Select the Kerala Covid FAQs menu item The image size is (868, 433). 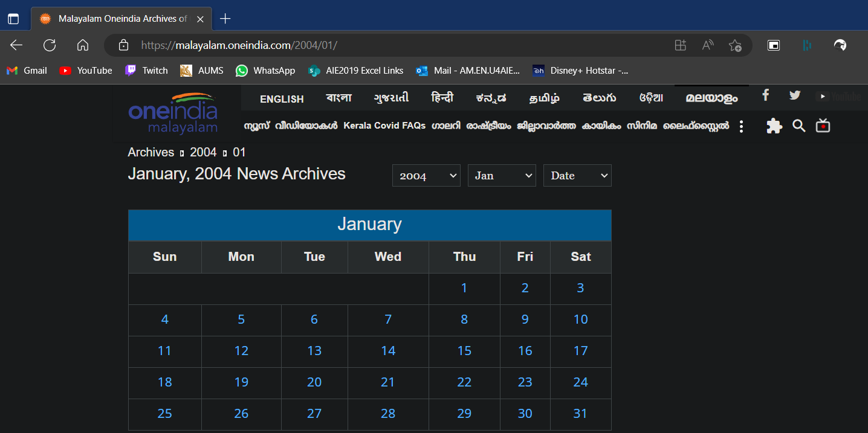(x=384, y=126)
